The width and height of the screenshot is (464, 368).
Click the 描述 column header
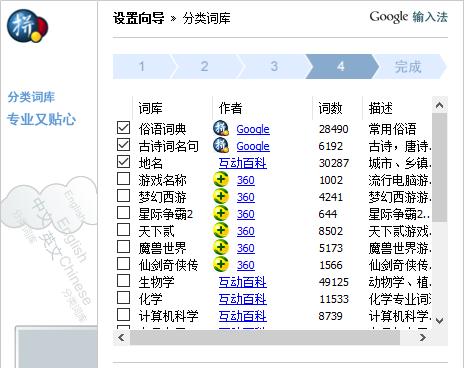[x=397, y=108]
